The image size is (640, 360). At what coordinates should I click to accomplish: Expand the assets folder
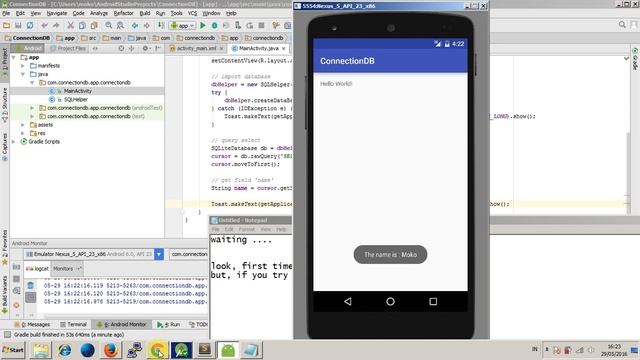click(23, 125)
